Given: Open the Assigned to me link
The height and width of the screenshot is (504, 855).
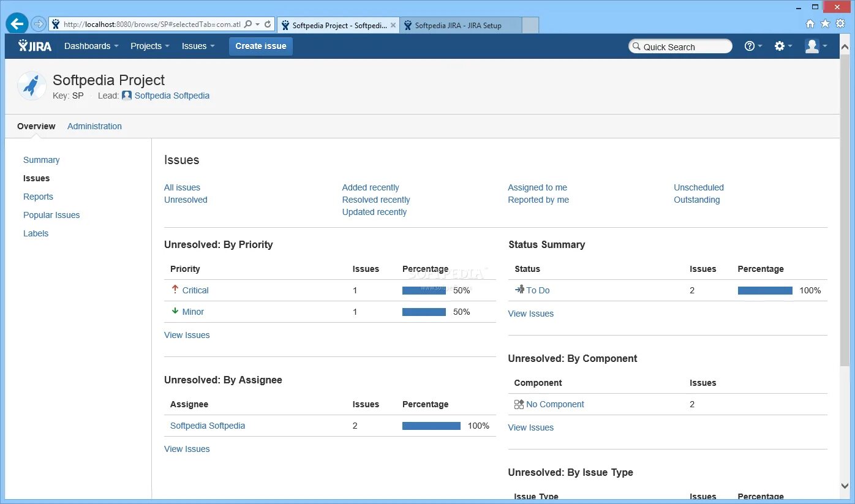Looking at the screenshot, I should click(x=537, y=187).
